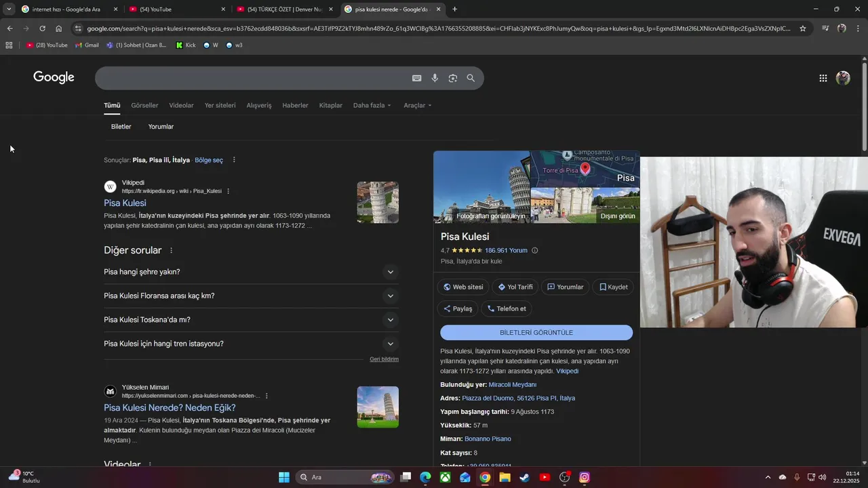
Task: Open the '186.961 Yorum' reviews link
Action: (506, 250)
